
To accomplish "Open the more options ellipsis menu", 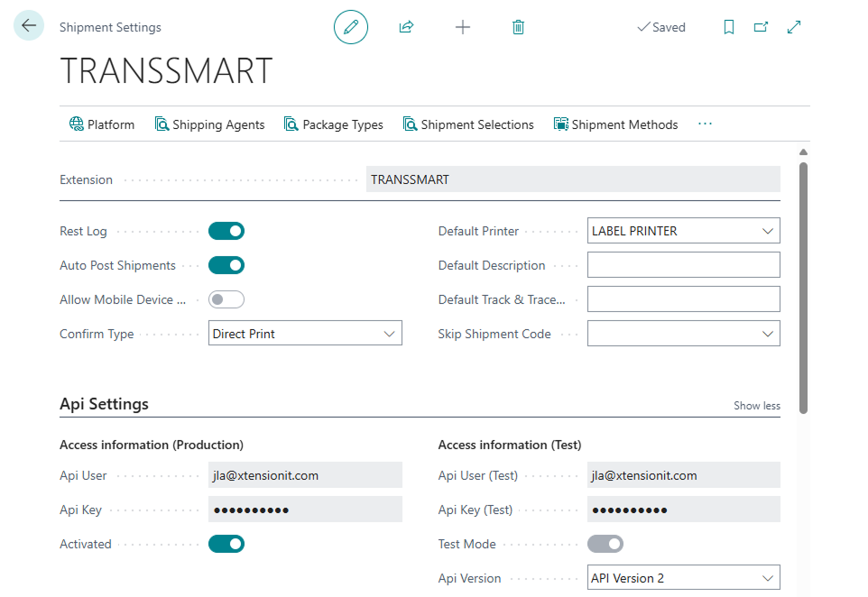I will [706, 124].
